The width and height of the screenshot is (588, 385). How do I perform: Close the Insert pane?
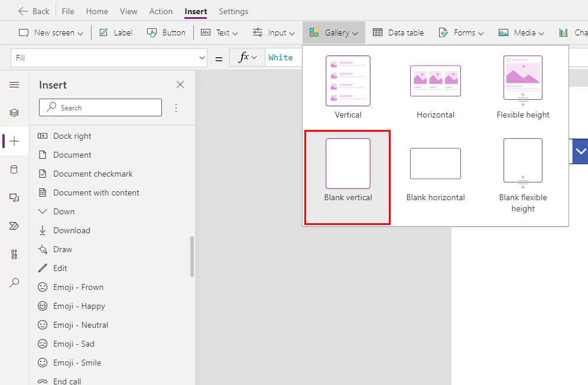[x=180, y=84]
